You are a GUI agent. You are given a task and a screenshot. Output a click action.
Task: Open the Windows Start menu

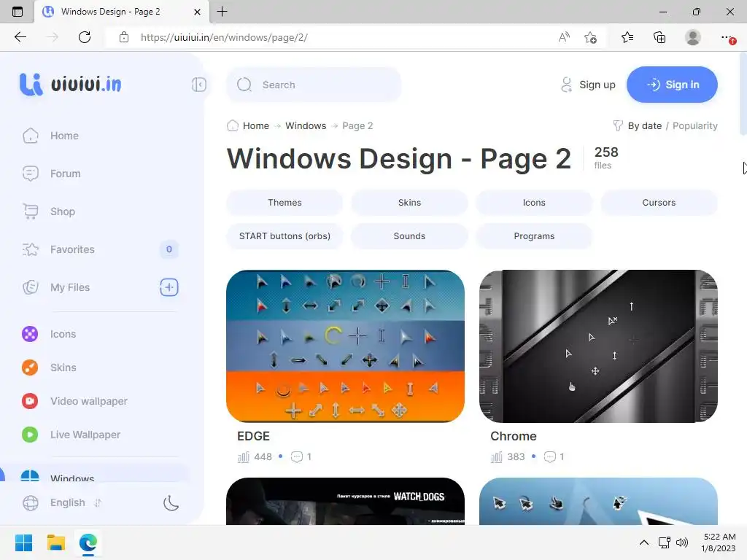pyautogui.click(x=23, y=542)
